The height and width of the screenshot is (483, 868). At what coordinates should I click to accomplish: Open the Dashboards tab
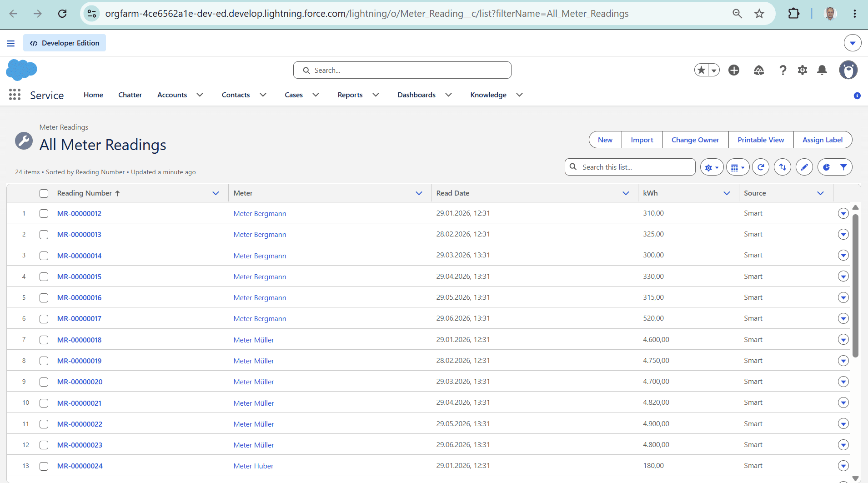point(416,95)
